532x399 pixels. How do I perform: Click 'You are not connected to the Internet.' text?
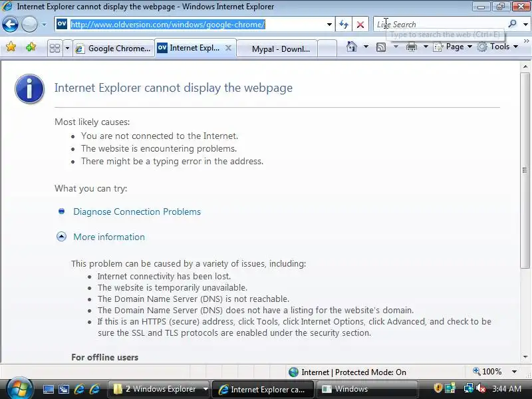[160, 136]
